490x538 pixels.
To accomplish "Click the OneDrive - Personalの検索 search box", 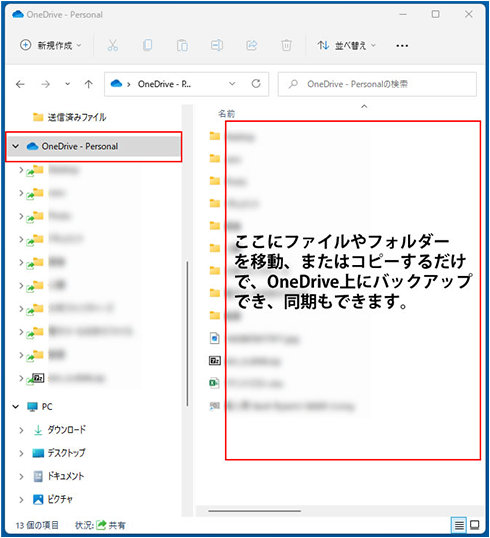I will [x=377, y=84].
